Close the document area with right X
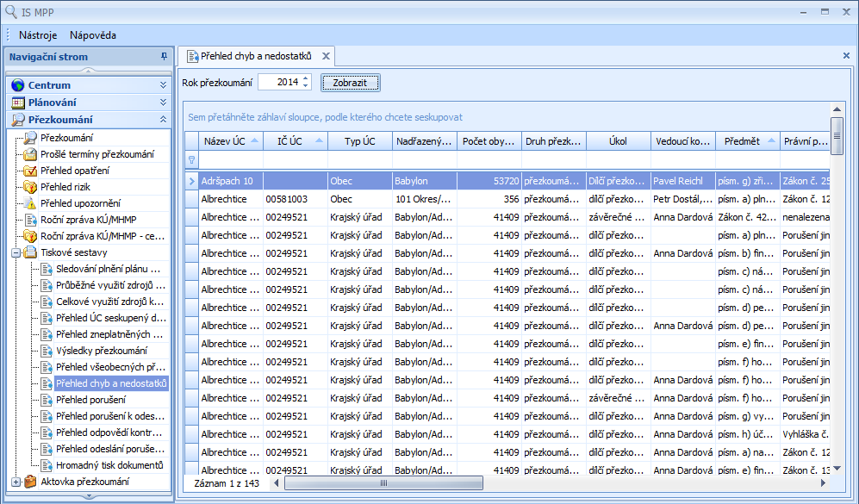The height and width of the screenshot is (504, 859). (x=846, y=55)
